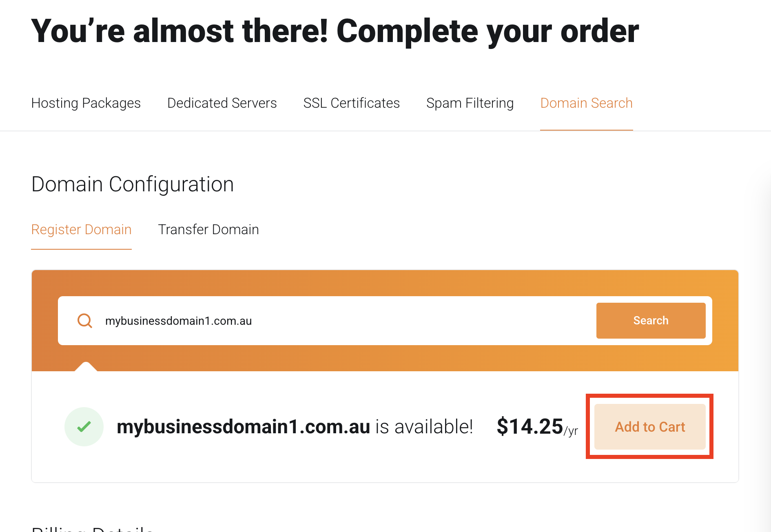View SSL Certificates options
This screenshot has width=771, height=532.
(x=351, y=103)
